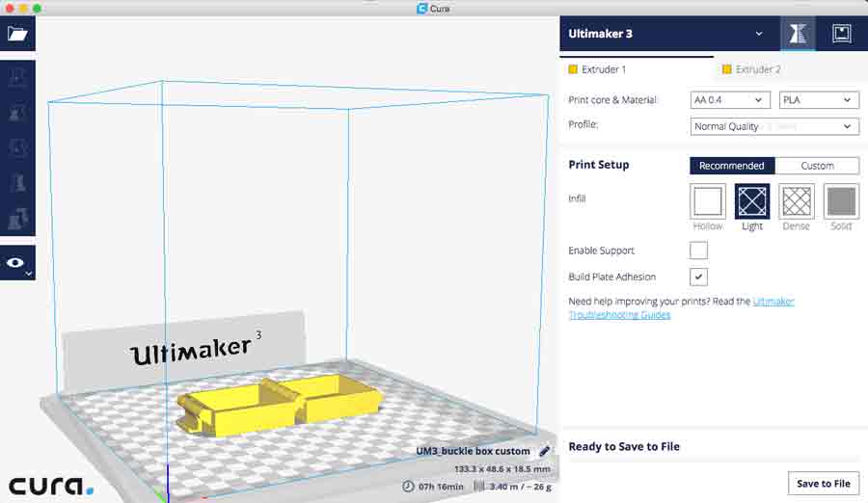Click the Save to File button
The image size is (868, 503).
[x=823, y=484]
